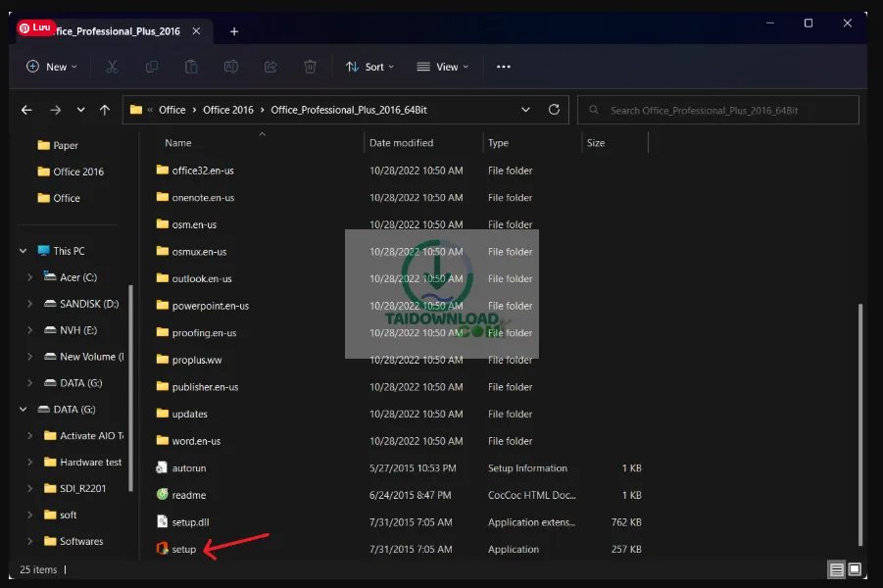Collapse the This PC tree node
The width and height of the screenshot is (883, 588).
23,251
